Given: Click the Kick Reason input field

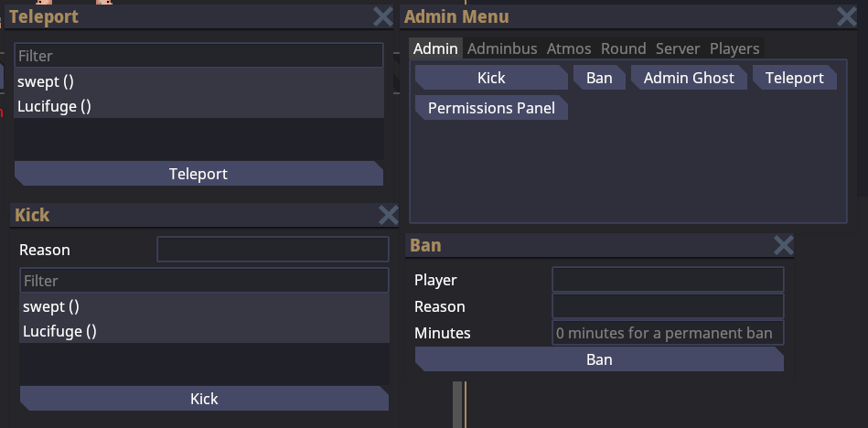Looking at the screenshot, I should [x=273, y=250].
